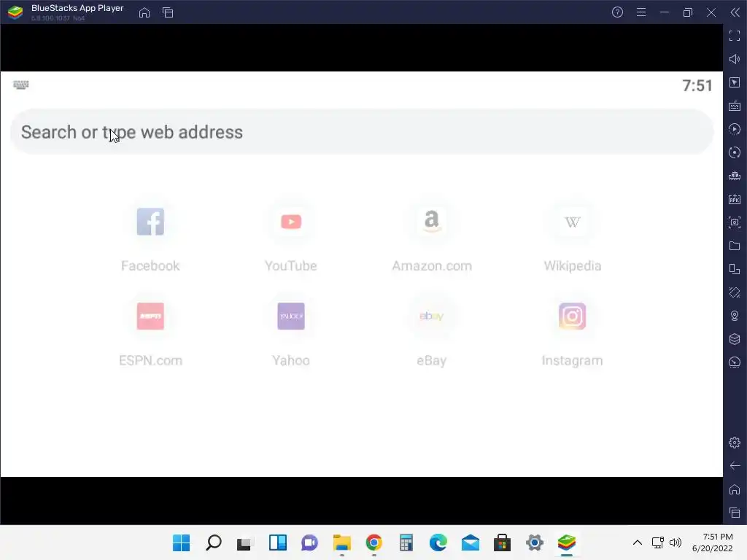Open the multi-instance manager layers icon
Viewport: 747px width, 560px height.
point(735,339)
